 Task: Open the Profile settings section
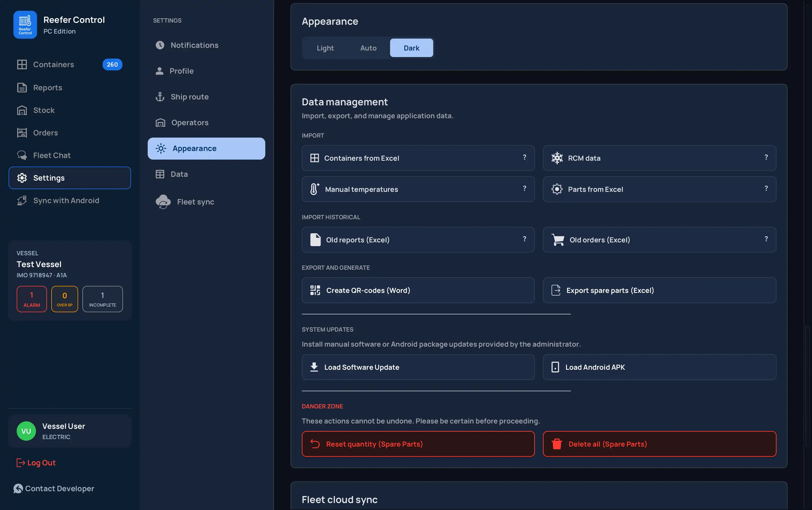tap(206, 71)
